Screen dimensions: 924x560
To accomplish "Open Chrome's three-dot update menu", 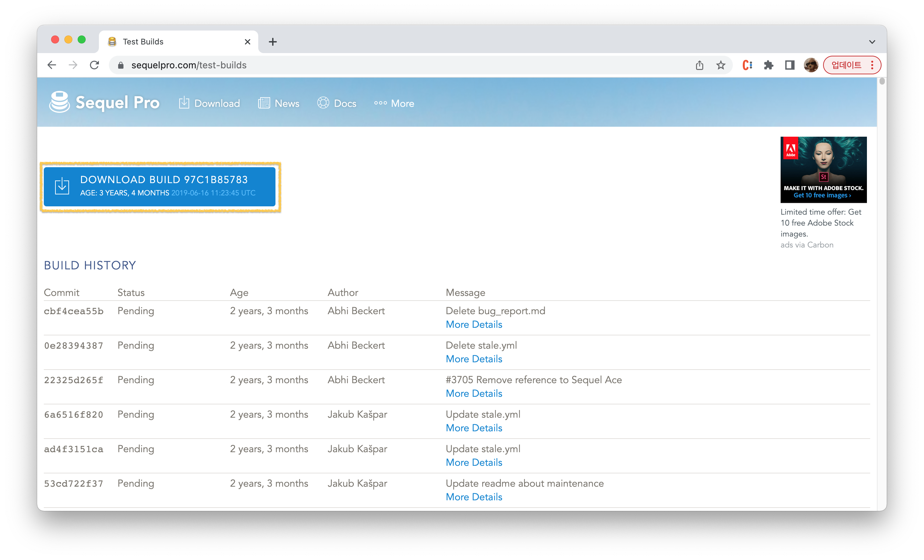I will tap(872, 65).
